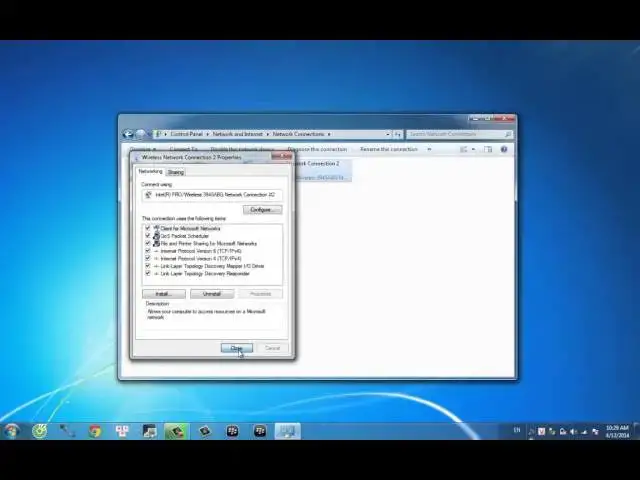Toggle Link-Layer Topology Discovery Responder checkbox
Image resolution: width=640 pixels, height=480 pixels.
(148, 273)
